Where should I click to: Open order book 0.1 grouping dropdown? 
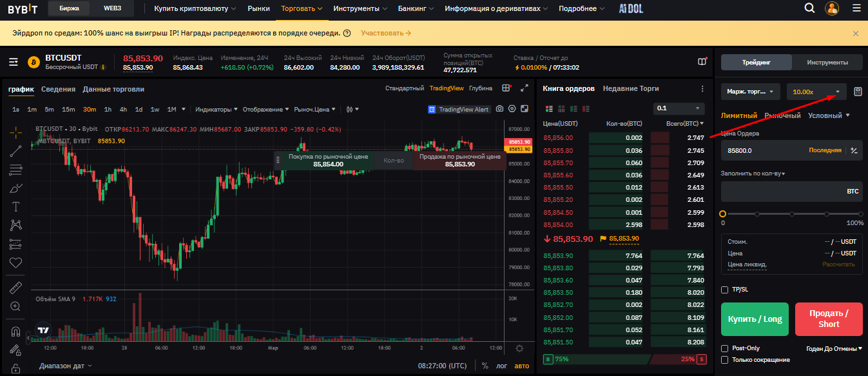(x=679, y=108)
